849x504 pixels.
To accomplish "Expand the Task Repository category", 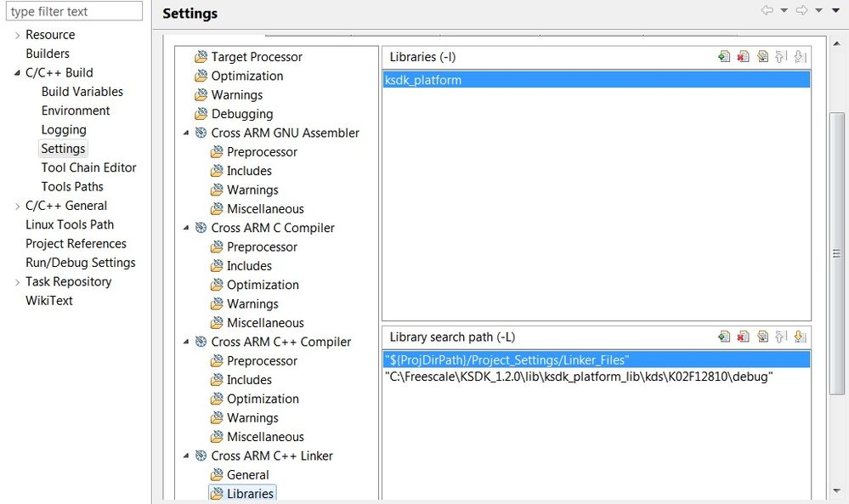I will 17,282.
